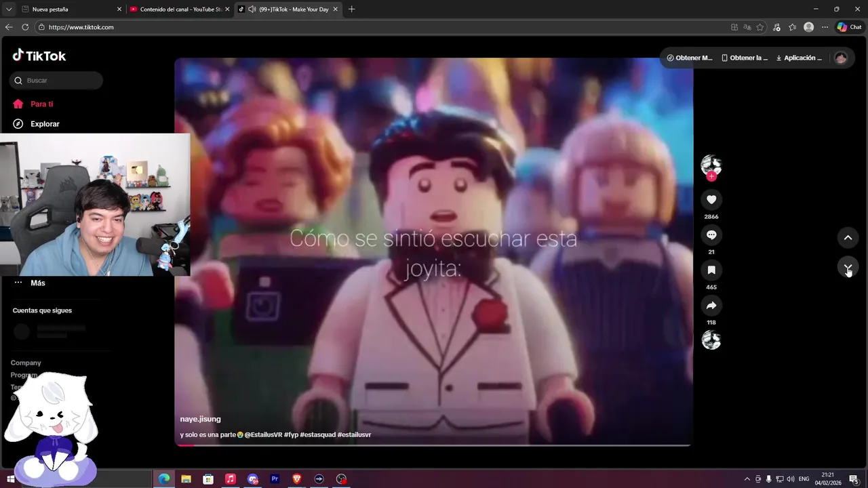Open the Copilot Chat button
The width and height of the screenshot is (868, 488).
(850, 27)
